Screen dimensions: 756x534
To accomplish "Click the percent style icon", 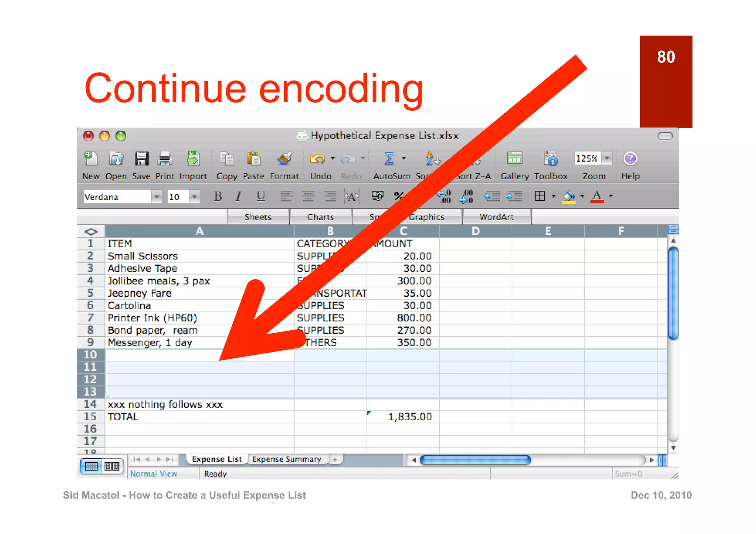I will tap(399, 196).
